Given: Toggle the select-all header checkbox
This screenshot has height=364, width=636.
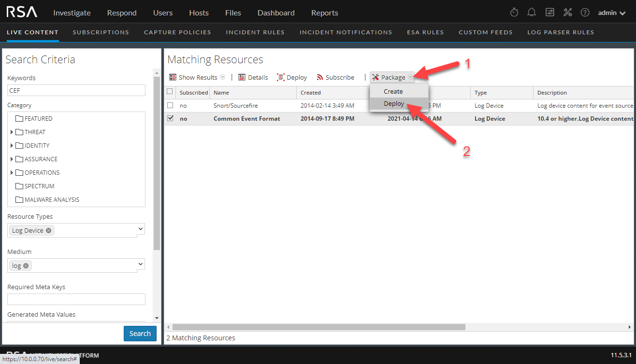Looking at the screenshot, I should tap(170, 92).
